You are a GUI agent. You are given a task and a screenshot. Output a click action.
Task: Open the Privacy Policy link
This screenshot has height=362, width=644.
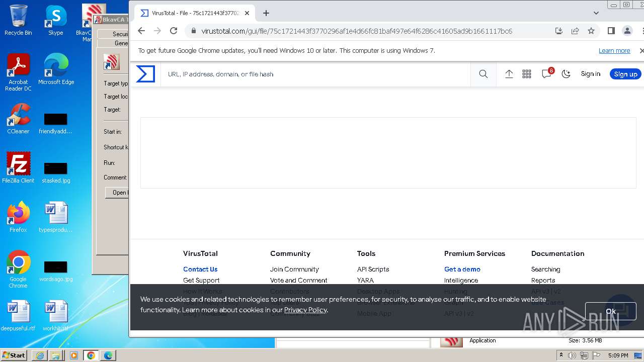(x=305, y=310)
